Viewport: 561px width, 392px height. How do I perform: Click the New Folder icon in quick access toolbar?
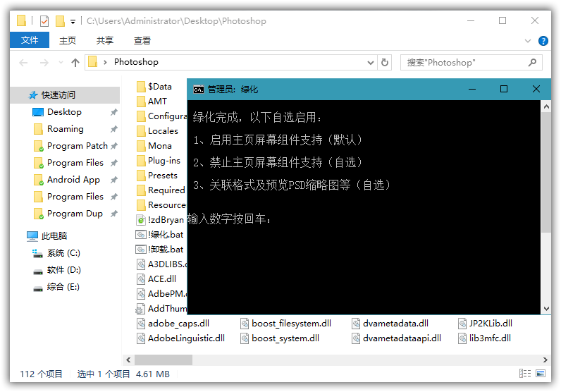[x=60, y=21]
